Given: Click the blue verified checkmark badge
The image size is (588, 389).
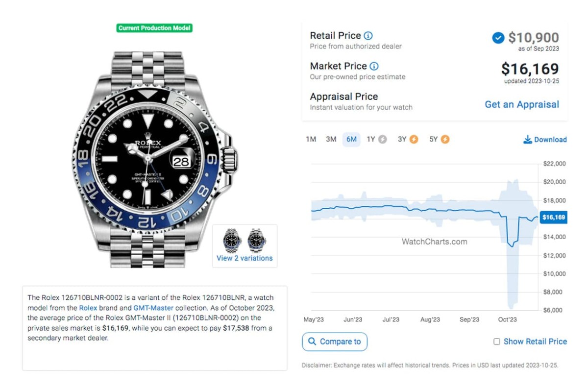Looking at the screenshot, I should [x=498, y=38].
